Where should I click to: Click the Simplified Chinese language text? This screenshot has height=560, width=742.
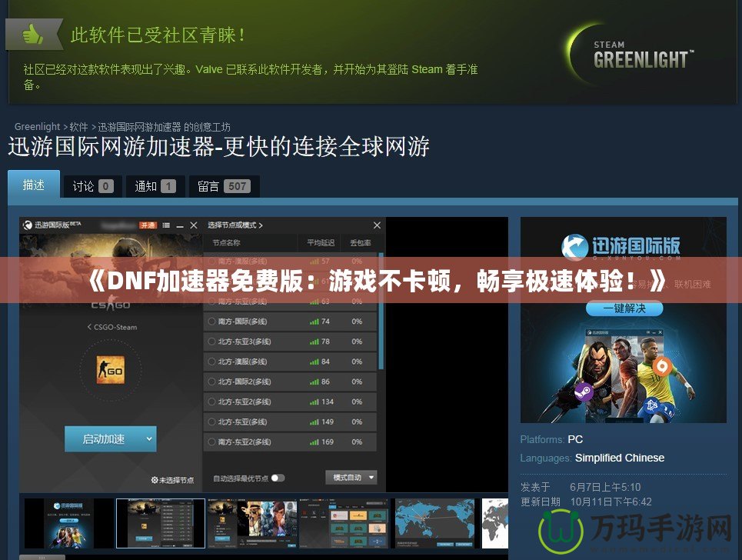pos(620,458)
